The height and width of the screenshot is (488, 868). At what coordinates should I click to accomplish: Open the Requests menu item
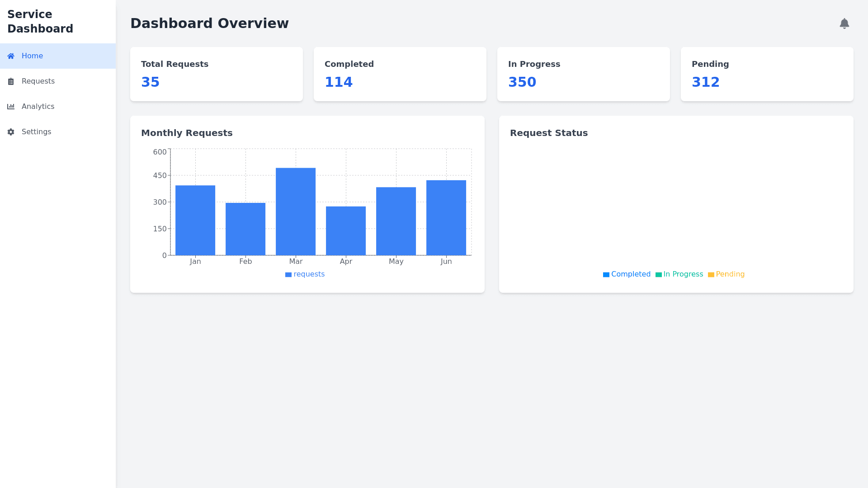pyautogui.click(x=38, y=81)
